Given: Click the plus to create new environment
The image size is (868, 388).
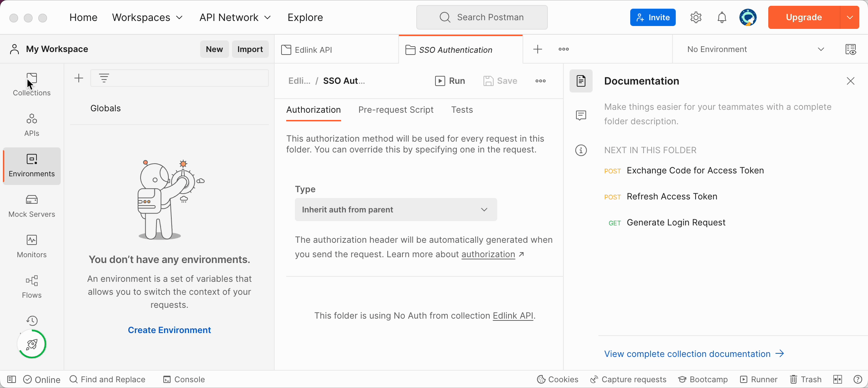Looking at the screenshot, I should coord(78,78).
